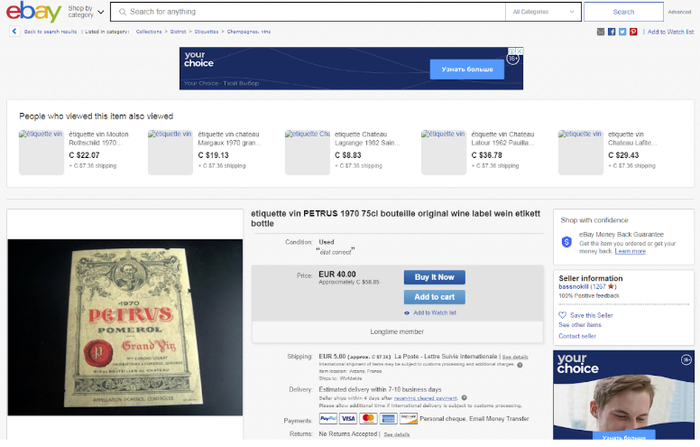This screenshot has width=700, height=447.
Task: Click the Contact seller link
Action: point(577,336)
